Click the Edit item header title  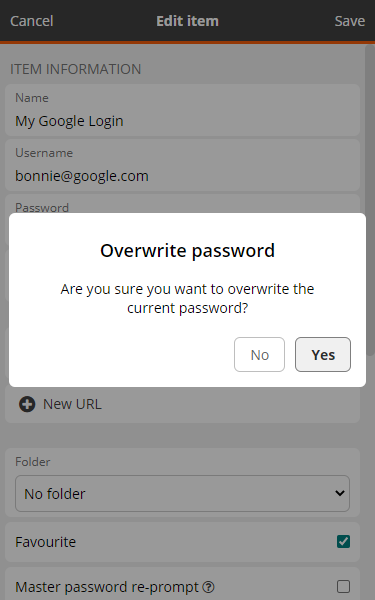coord(188,21)
